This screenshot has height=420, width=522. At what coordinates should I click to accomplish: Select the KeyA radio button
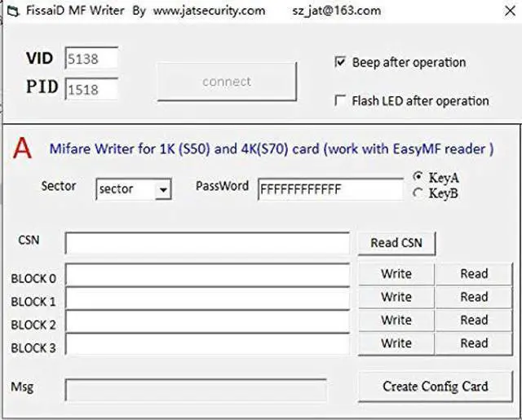point(418,177)
